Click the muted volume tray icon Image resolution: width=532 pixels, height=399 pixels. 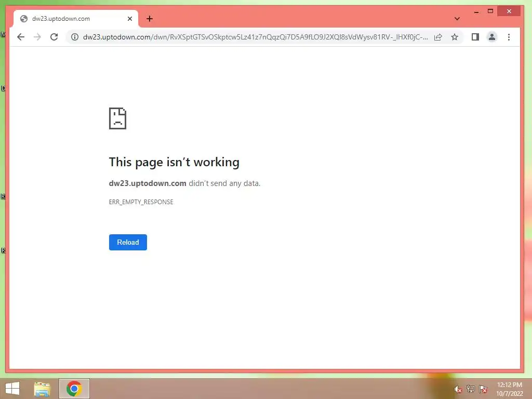pos(458,389)
